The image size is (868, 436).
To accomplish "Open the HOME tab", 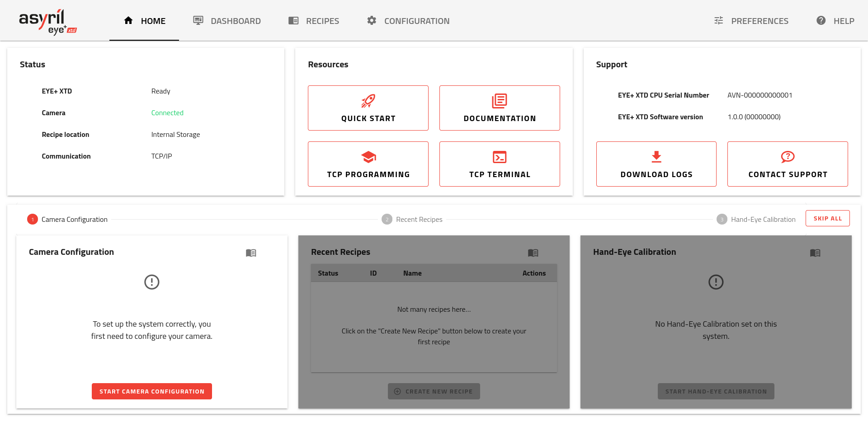I will (x=144, y=21).
